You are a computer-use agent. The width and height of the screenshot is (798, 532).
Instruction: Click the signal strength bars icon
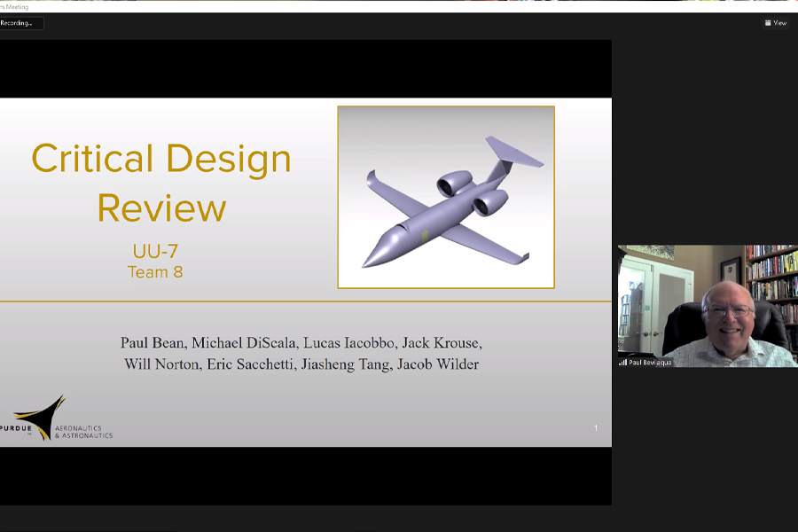623,362
